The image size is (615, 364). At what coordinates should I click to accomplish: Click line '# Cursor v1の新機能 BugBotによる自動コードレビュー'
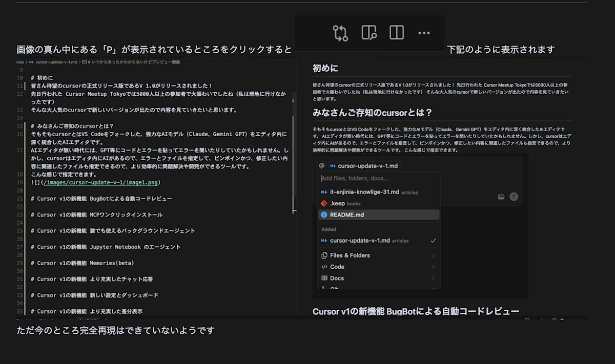click(x=101, y=199)
